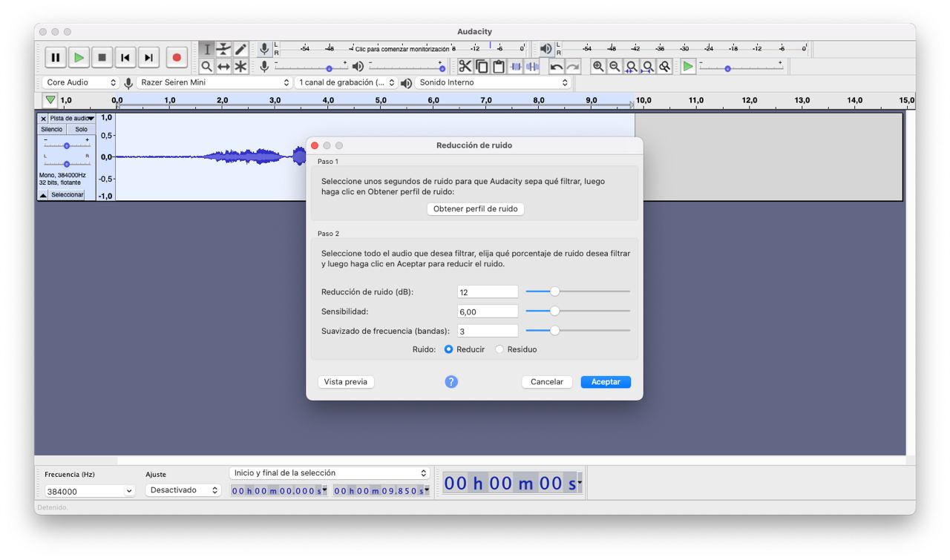Close the audio track with its X button
Screen dimensions: 950x560
43,119
